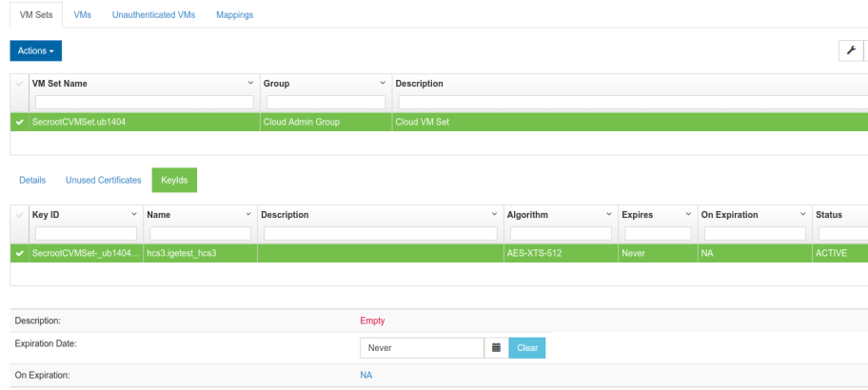
Task: Click the Name filter field
Action: 201,233
